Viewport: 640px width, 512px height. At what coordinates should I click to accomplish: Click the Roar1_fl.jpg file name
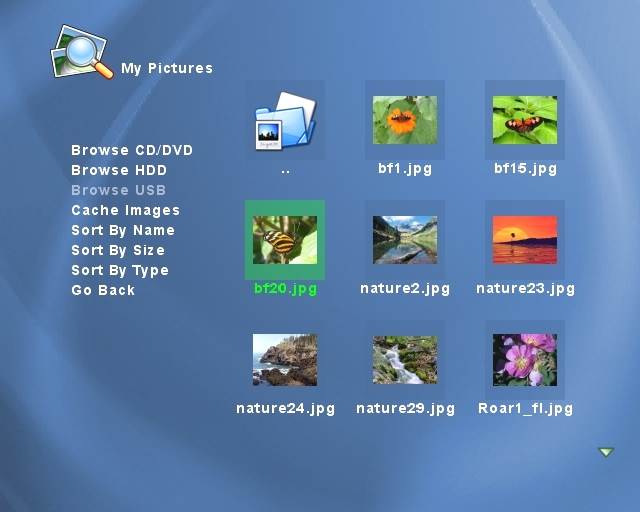pos(525,409)
